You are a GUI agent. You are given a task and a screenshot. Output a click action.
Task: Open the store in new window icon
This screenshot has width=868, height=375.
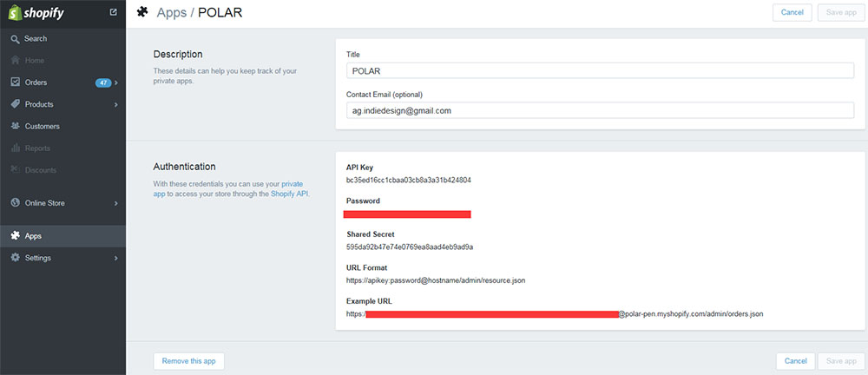click(x=114, y=11)
